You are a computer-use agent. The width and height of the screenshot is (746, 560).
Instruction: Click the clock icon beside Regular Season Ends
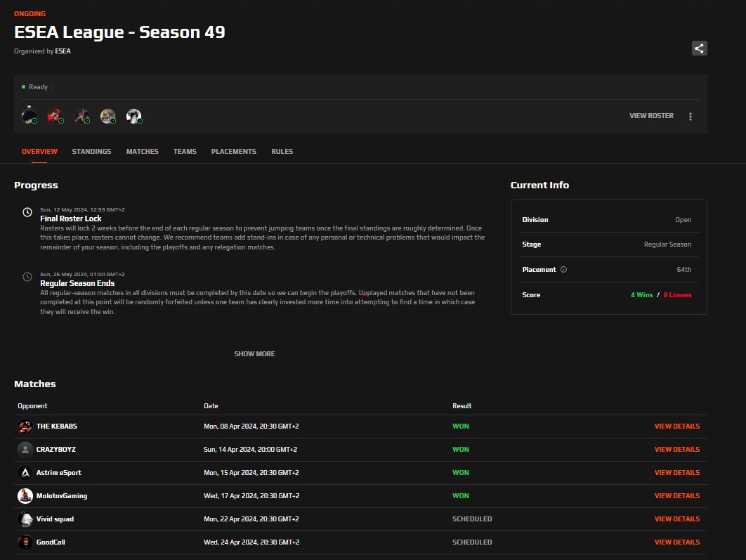click(x=27, y=277)
